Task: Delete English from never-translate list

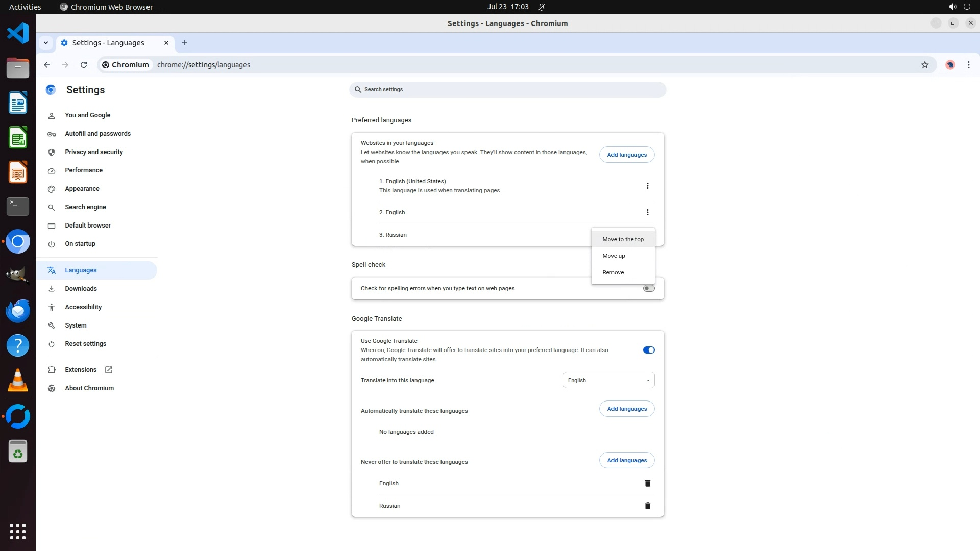Action: click(x=647, y=483)
